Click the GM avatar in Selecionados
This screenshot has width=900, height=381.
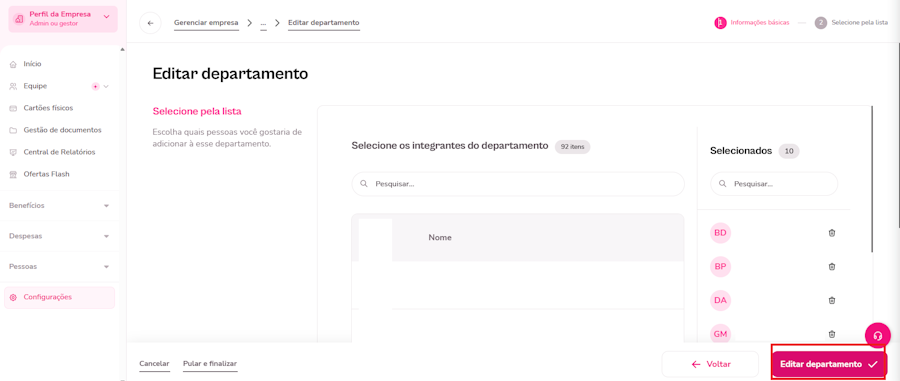(x=721, y=333)
